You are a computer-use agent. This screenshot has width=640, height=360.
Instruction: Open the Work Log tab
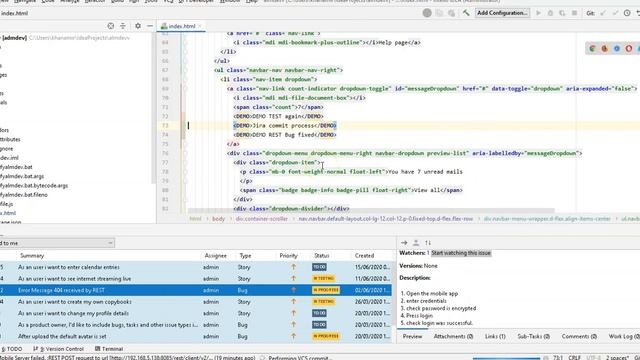click(x=624, y=336)
